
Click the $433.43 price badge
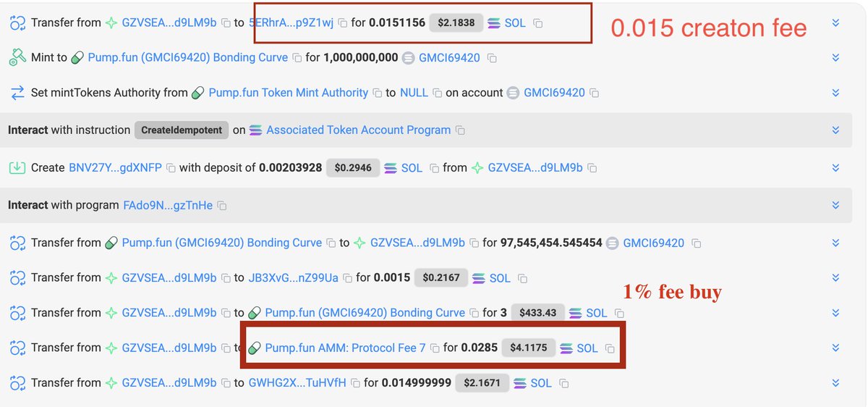pyautogui.click(x=537, y=313)
